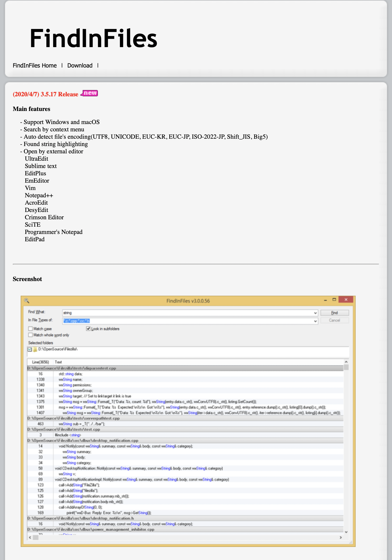Viewport: 392px width, 560px height.
Task: Click the 'Screenshot' section heading
Action: click(27, 279)
